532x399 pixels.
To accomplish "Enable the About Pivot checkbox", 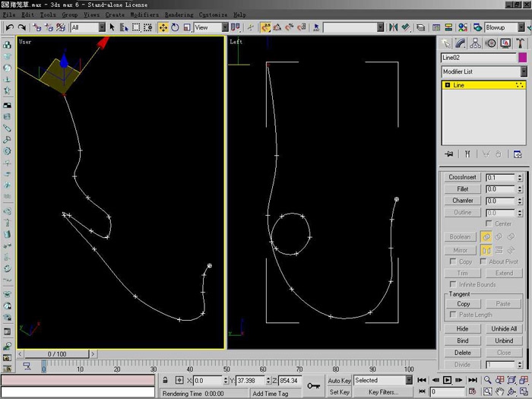I will 483,261.
